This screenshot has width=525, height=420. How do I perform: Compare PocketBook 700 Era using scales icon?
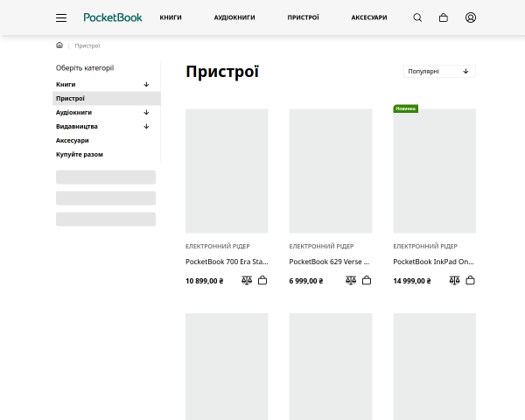point(247,280)
